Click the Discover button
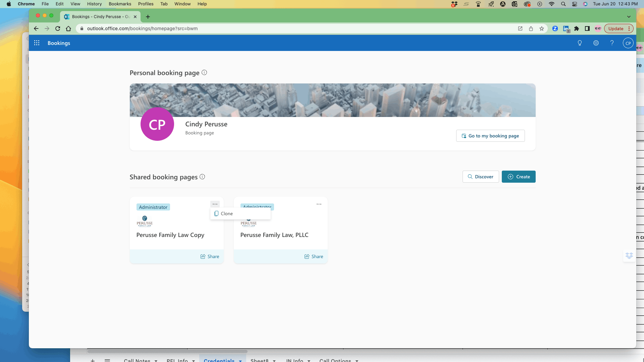Screen dimensions: 644x362 point(481,177)
